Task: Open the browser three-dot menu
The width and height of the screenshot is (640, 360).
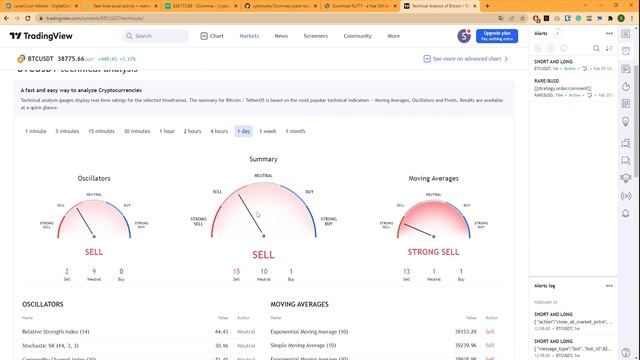Action: (x=632, y=18)
